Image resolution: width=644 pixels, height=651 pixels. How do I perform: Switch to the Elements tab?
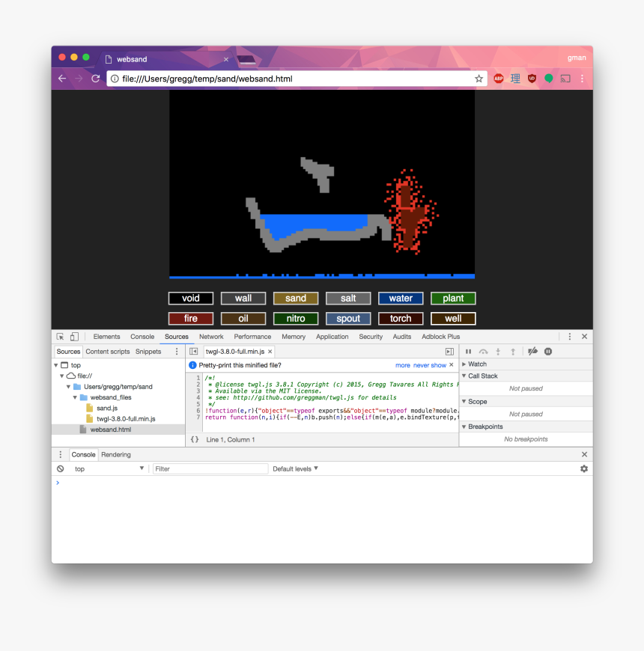coord(106,337)
